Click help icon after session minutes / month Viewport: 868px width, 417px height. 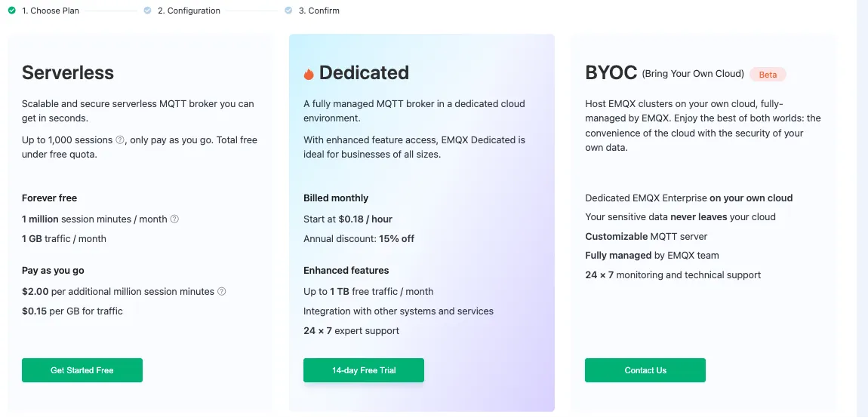pos(174,219)
